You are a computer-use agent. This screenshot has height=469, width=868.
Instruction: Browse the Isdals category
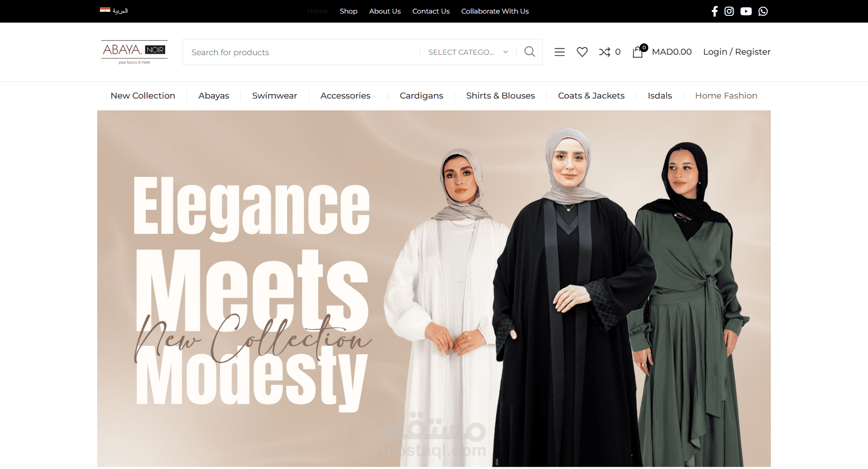tap(660, 96)
